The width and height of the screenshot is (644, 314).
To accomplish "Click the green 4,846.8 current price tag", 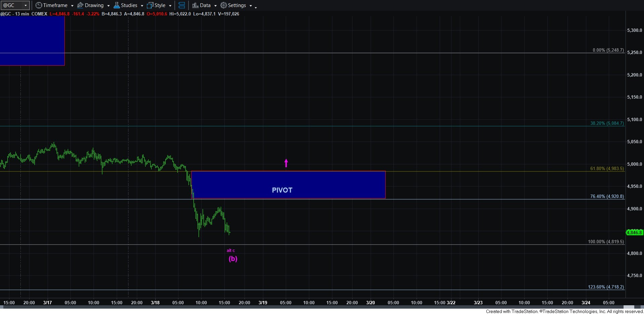I will tap(634, 232).
